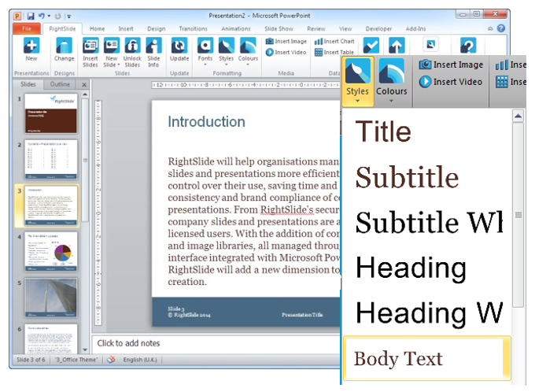Select the Slides pane tab
This screenshot has width=535, height=392.
pyautogui.click(x=28, y=84)
